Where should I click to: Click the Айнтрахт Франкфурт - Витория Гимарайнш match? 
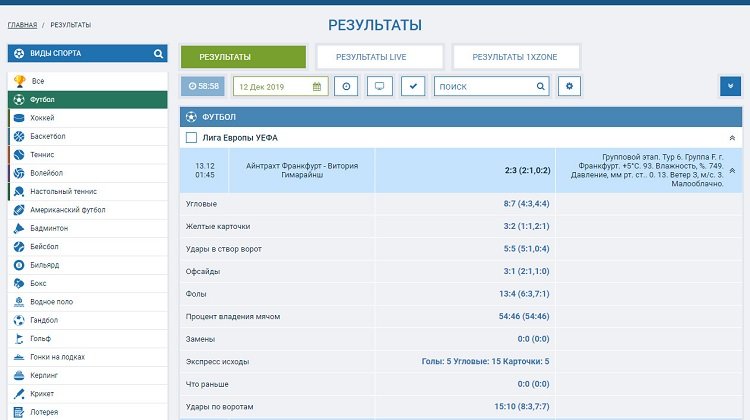(302, 170)
